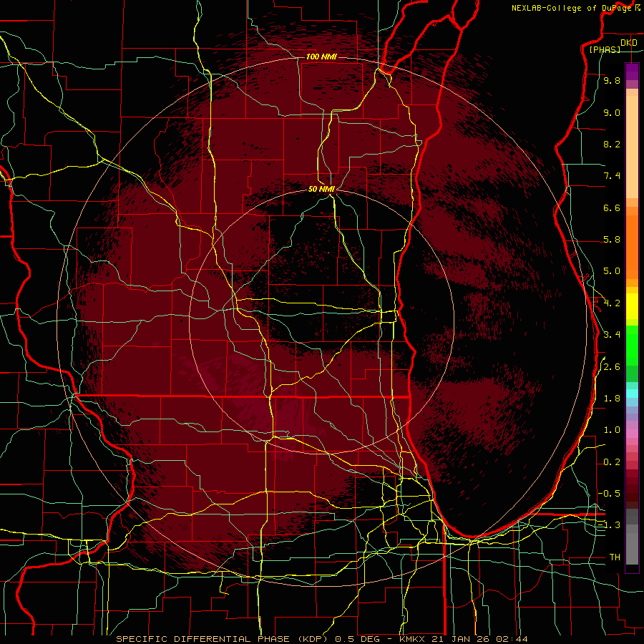The height and width of the screenshot is (644, 644).
Task: Click the 8.2 value on color scale
Action: tap(612, 144)
